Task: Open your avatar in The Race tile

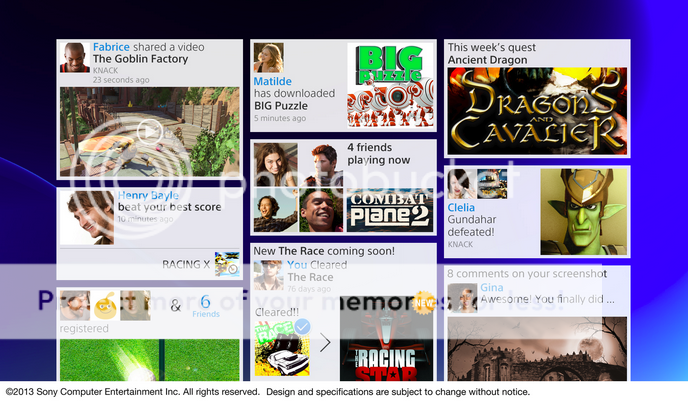Action: click(x=269, y=275)
